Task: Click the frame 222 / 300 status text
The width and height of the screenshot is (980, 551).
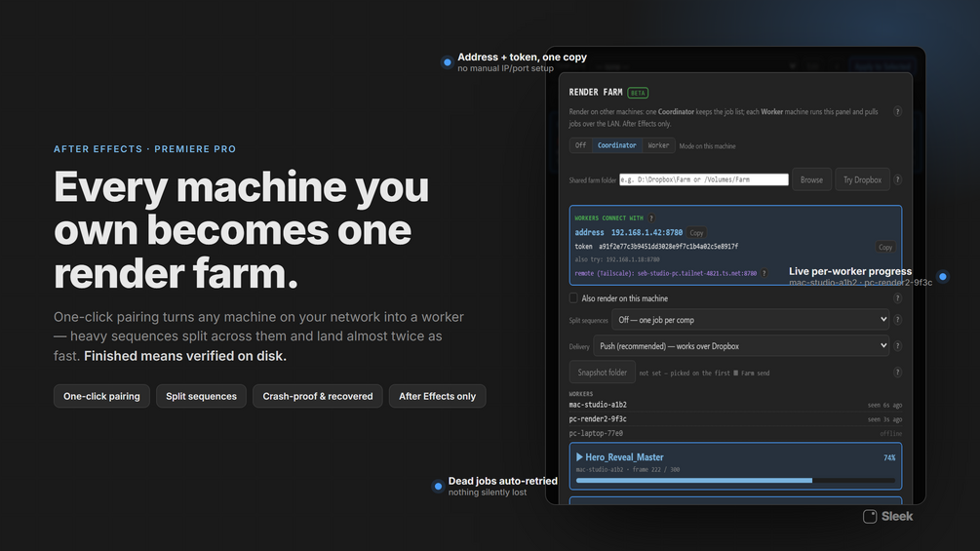Action: 655,470
